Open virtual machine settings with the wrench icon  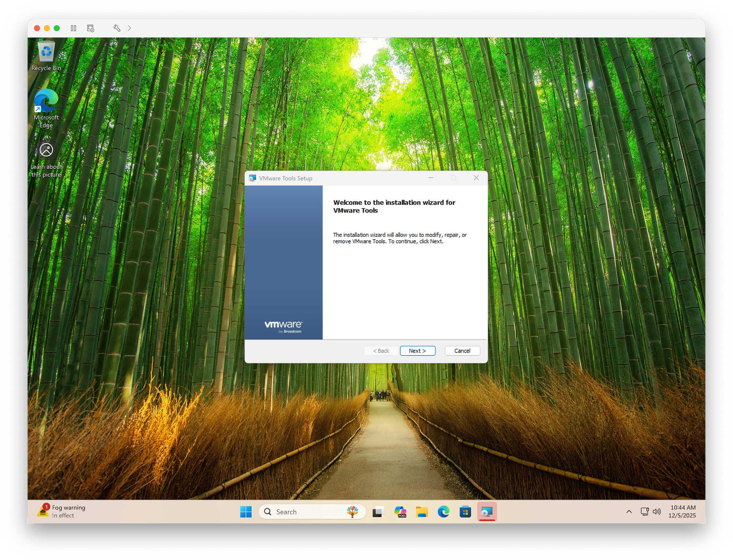[x=117, y=28]
